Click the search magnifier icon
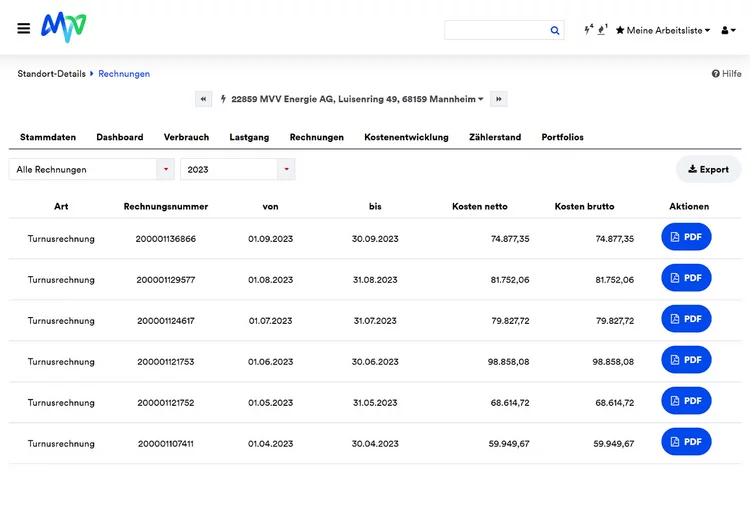 pyautogui.click(x=554, y=30)
